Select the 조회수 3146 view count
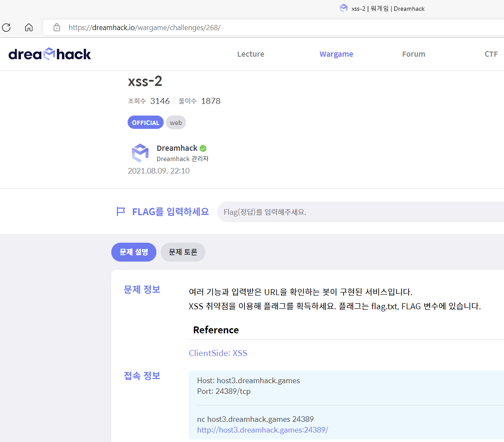504x442 pixels. tap(149, 101)
